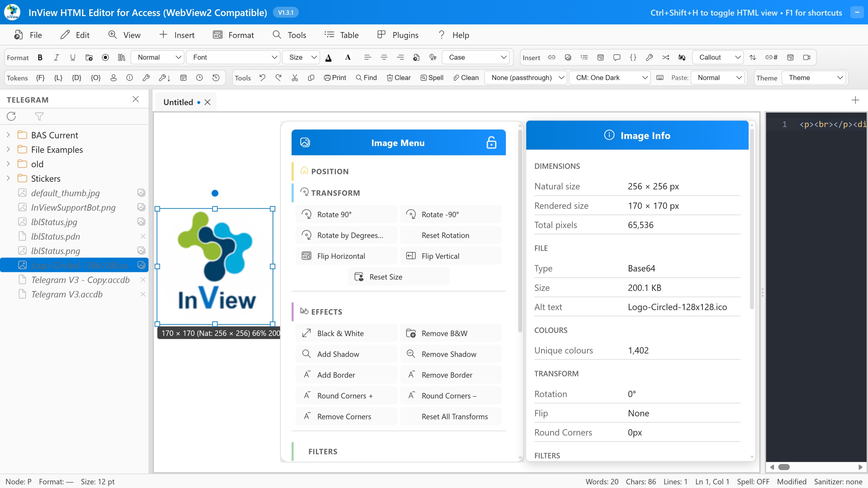Expand the BAS Current folder
Viewport: 868px width, 488px height.
[9, 135]
